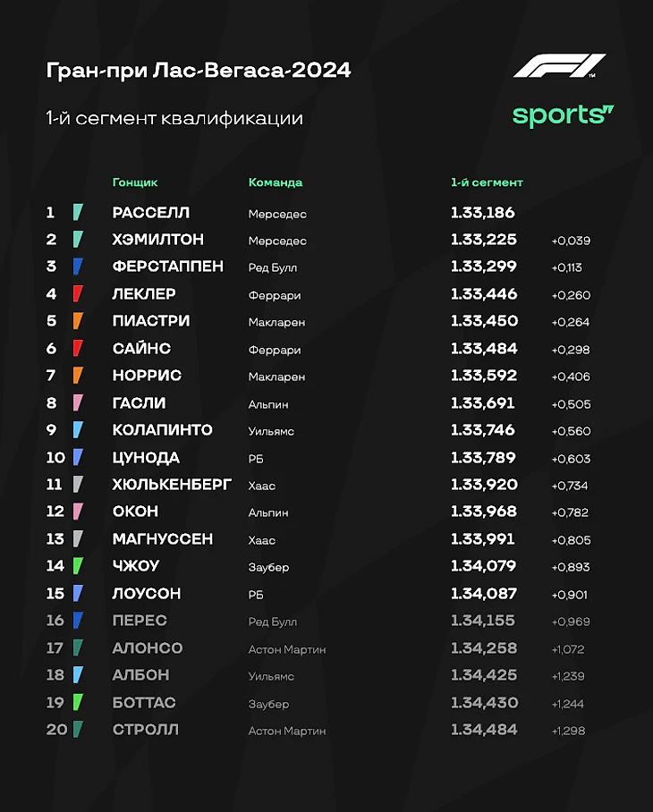
Task: Select driver name СТРОЛЛ in position 20
Action: coord(146,730)
